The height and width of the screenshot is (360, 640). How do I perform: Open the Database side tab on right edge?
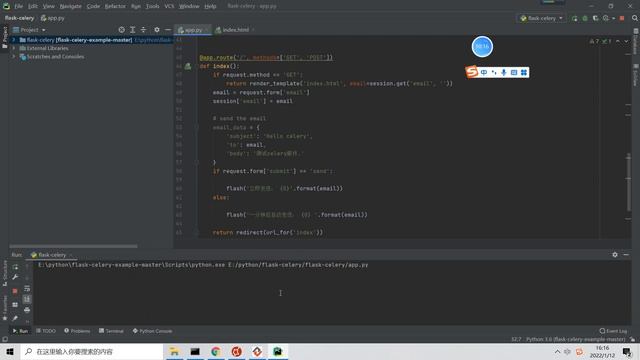tap(636, 42)
